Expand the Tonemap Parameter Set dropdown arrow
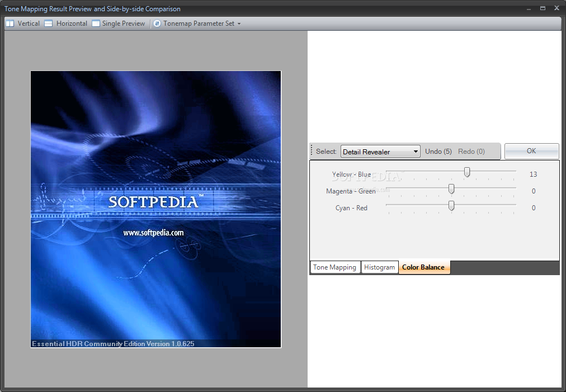The height and width of the screenshot is (392, 566). pos(239,24)
